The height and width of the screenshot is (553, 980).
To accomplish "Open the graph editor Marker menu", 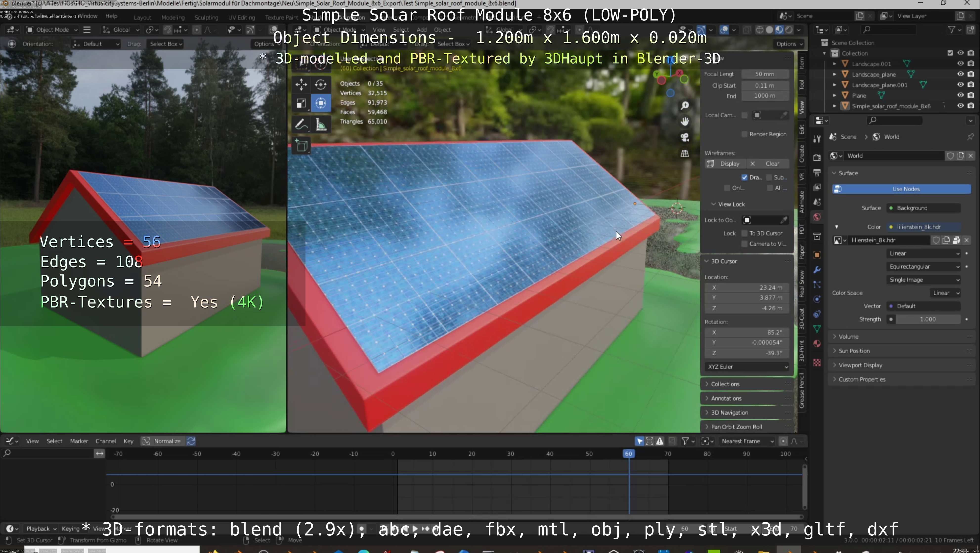I will [79, 441].
